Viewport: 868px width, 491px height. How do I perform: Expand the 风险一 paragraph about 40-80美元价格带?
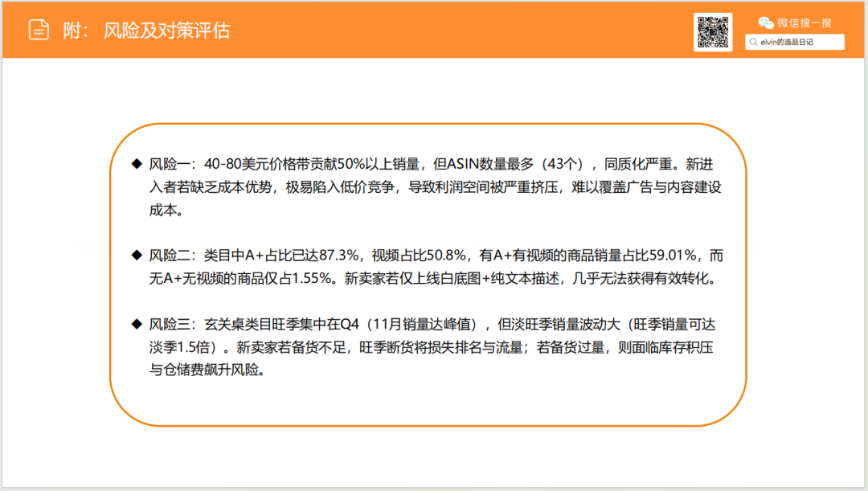coord(434,187)
